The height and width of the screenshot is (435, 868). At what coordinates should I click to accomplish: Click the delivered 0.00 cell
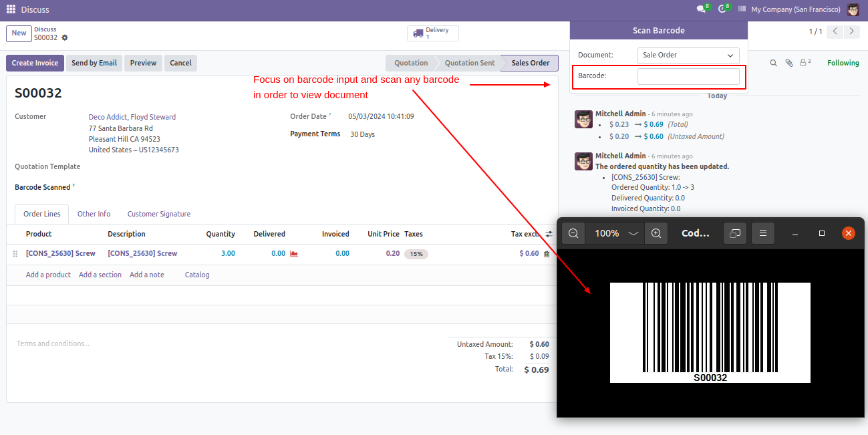[x=278, y=254]
